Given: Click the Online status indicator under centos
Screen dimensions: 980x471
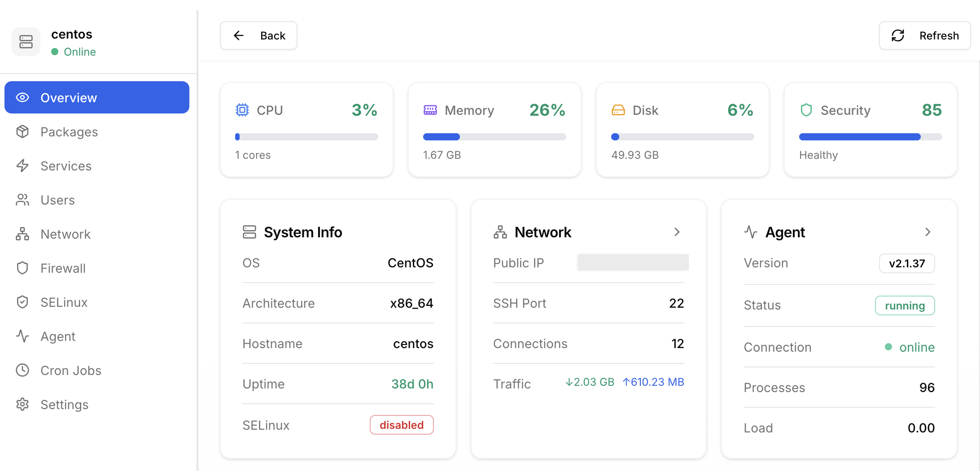Looking at the screenshot, I should tap(74, 52).
